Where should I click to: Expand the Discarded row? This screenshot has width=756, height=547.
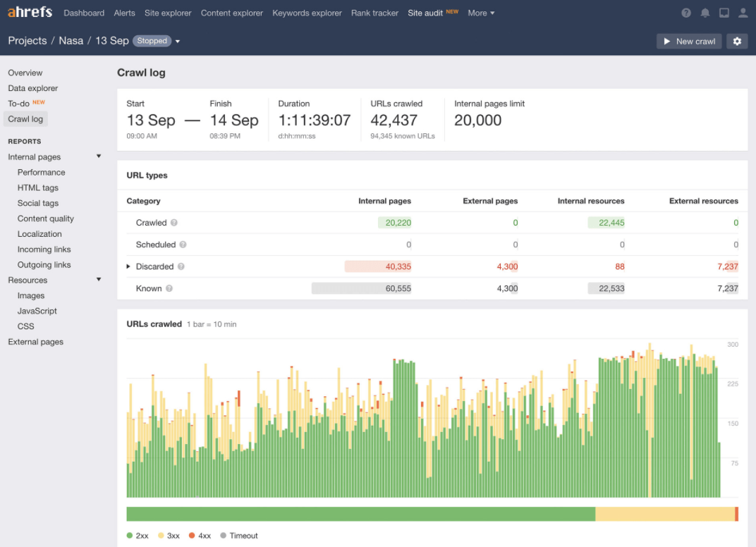128,266
